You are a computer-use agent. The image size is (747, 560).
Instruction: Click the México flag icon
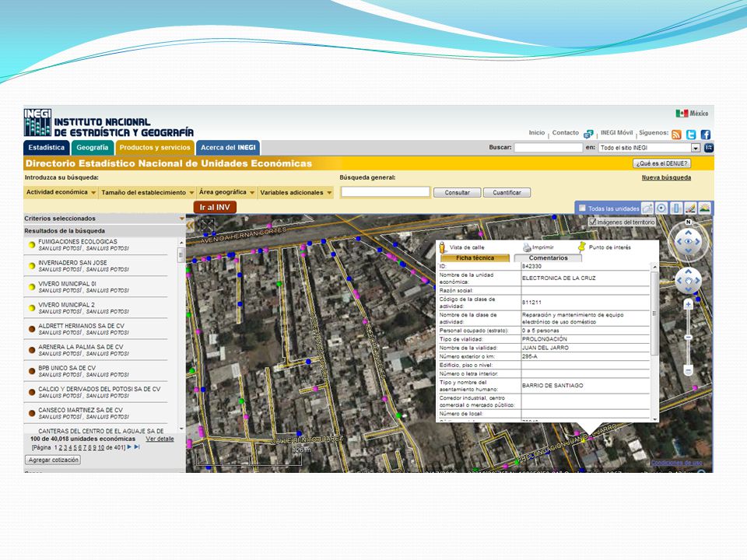click(x=682, y=114)
